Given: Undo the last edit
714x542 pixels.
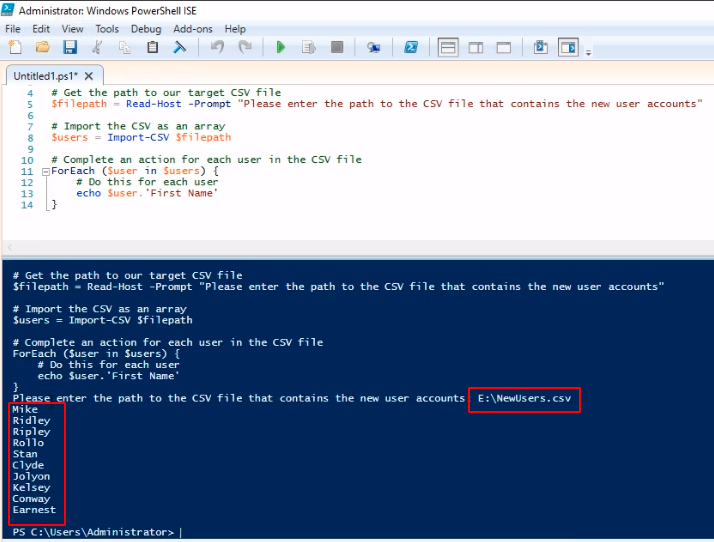Looking at the screenshot, I should (217, 47).
